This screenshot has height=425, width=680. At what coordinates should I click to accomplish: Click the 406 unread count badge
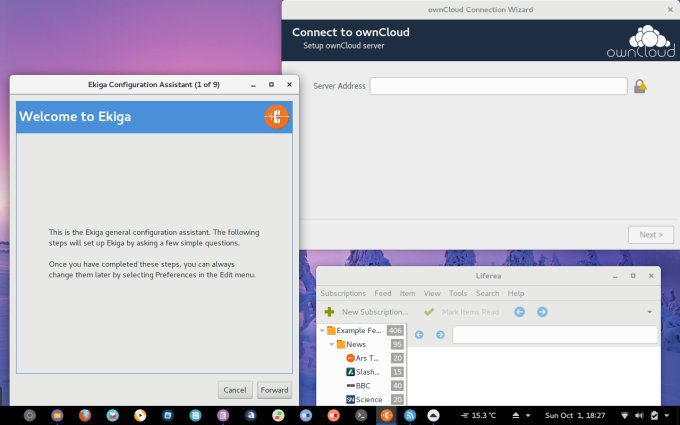395,330
